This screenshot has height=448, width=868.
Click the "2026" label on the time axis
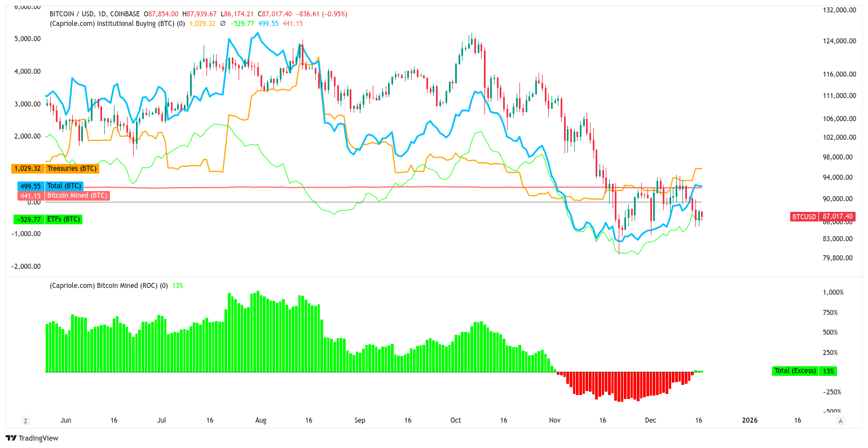[750, 420]
